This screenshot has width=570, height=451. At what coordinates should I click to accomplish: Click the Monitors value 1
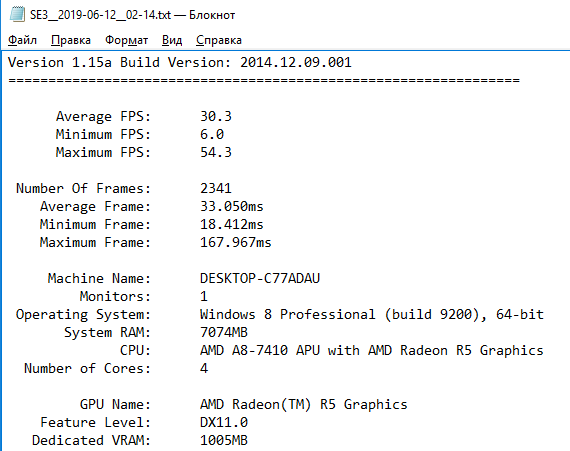coord(204,297)
